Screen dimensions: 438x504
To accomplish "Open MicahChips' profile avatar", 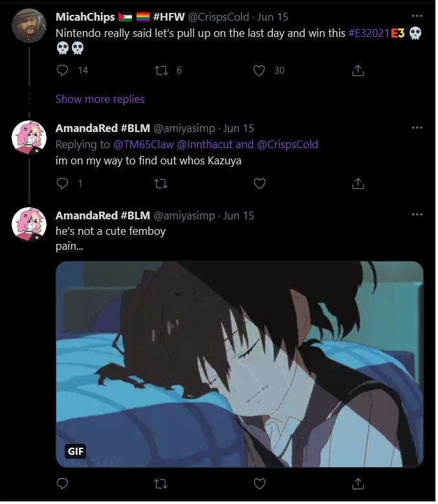I will pyautogui.click(x=29, y=26).
